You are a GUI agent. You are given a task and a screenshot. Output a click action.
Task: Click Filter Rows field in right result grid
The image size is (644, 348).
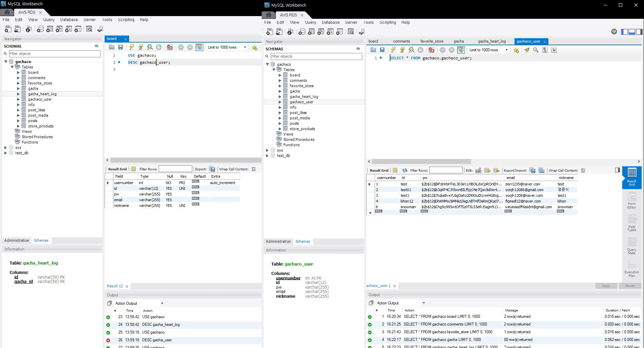click(446, 170)
